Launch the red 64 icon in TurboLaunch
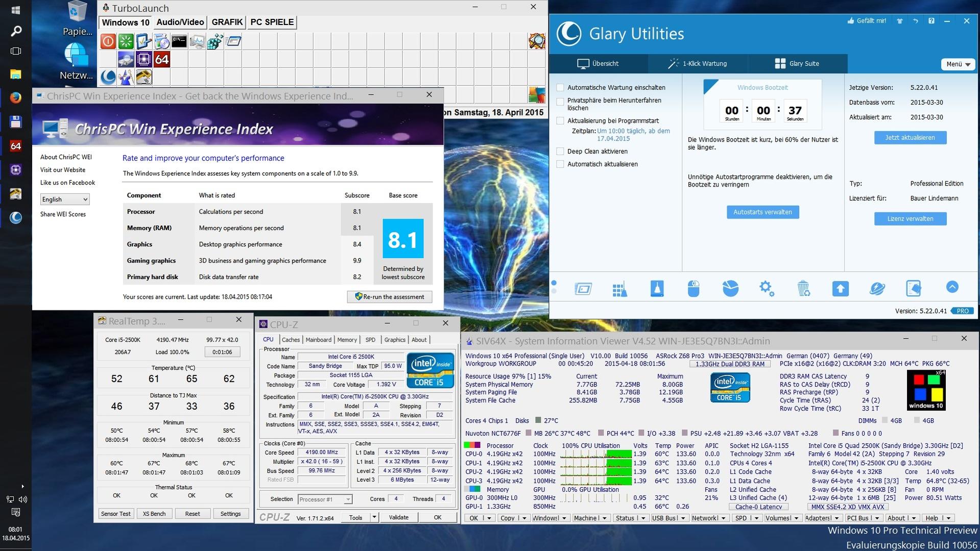The image size is (980, 551). (x=162, y=59)
